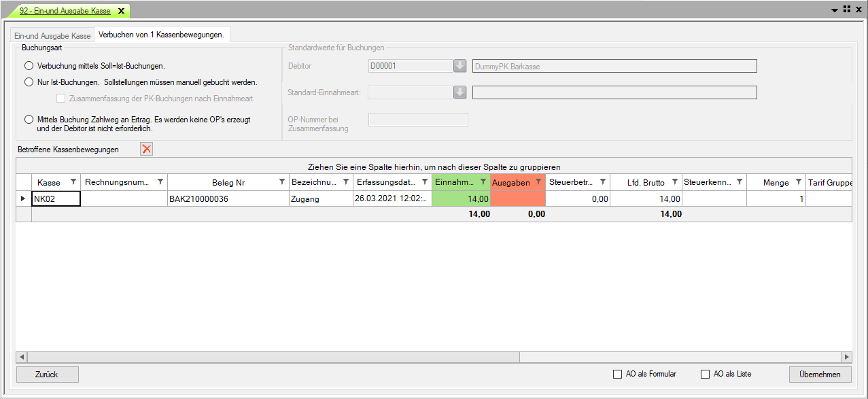Open the Debitor dropdown arrow

[460, 66]
